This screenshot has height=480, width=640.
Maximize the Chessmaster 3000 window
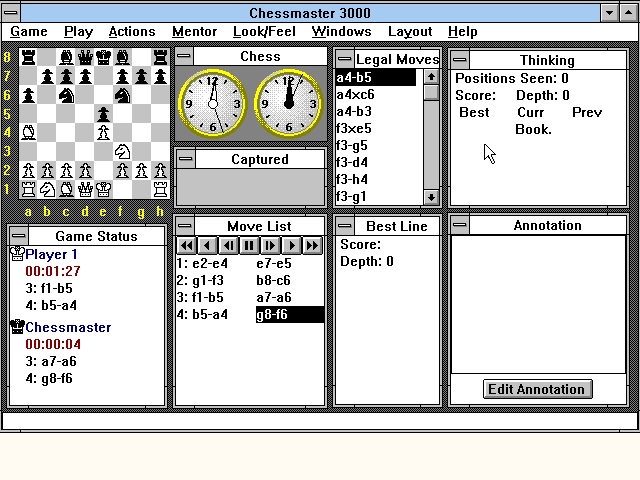[629, 13]
